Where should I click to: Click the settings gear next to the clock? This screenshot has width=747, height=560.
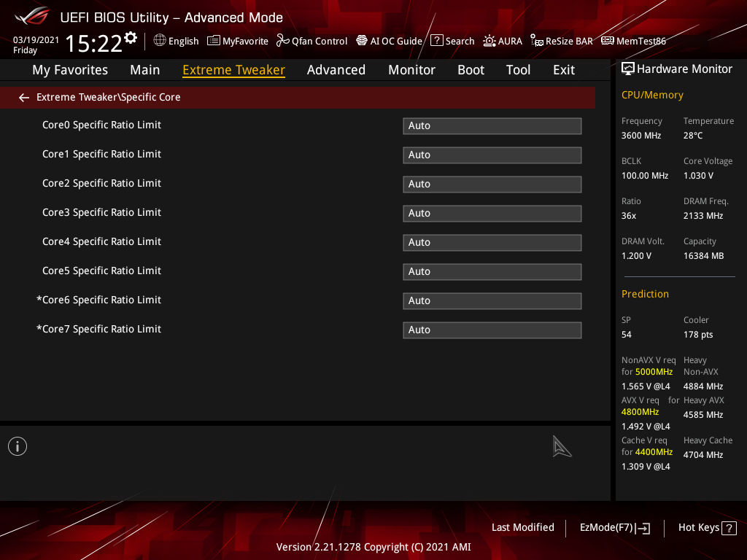(x=131, y=38)
